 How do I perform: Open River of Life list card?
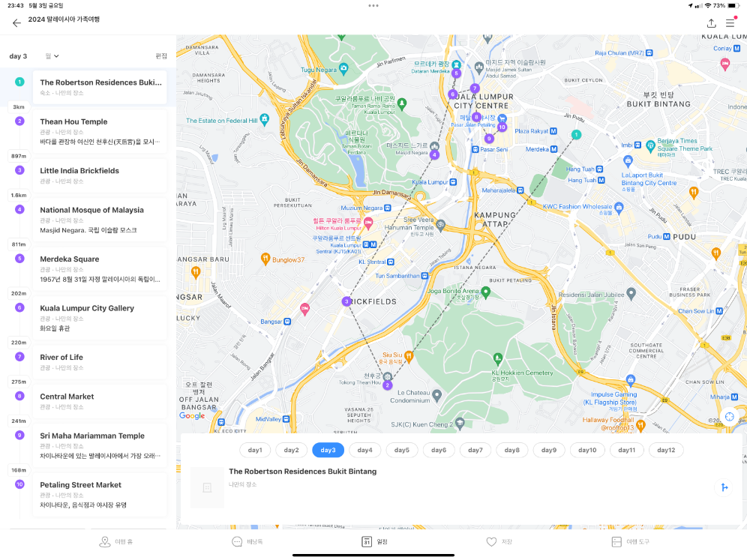[x=100, y=362]
